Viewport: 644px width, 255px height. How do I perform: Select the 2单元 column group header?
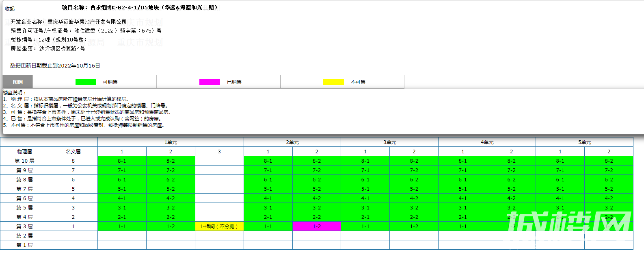(x=292, y=142)
